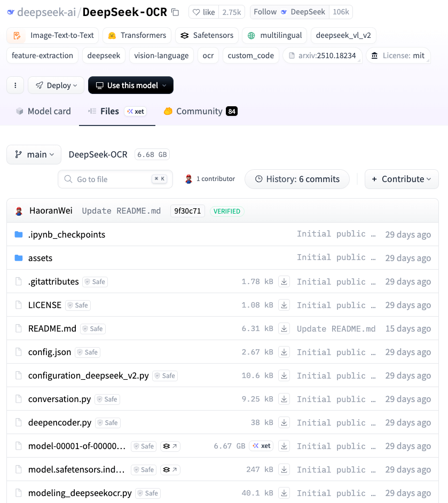The height and width of the screenshot is (503, 448).
Task: Open the main branch selector
Action: (x=34, y=154)
